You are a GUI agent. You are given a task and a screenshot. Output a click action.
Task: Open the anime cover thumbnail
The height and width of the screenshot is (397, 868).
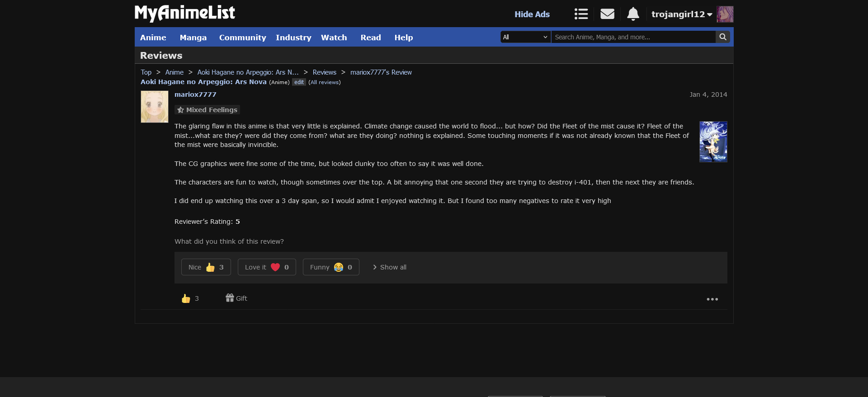click(713, 142)
